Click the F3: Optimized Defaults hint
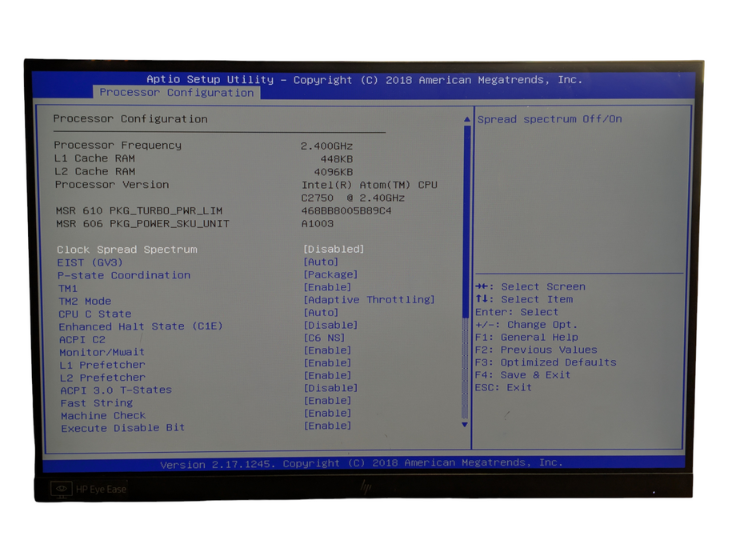 tap(546, 362)
